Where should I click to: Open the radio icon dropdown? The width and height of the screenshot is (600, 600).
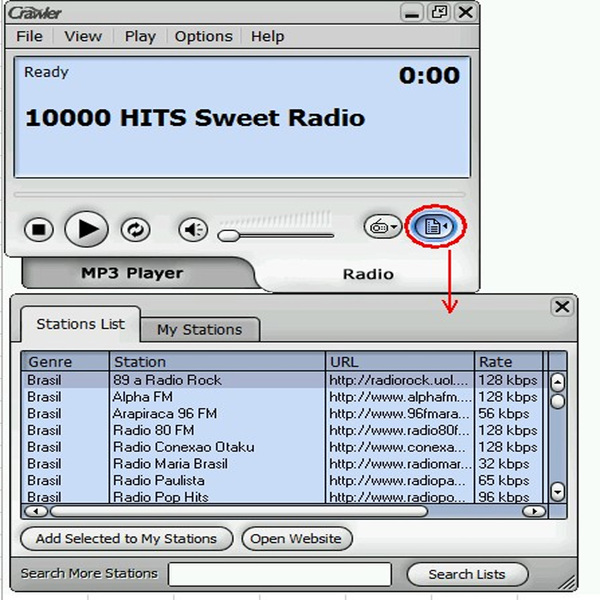(383, 227)
